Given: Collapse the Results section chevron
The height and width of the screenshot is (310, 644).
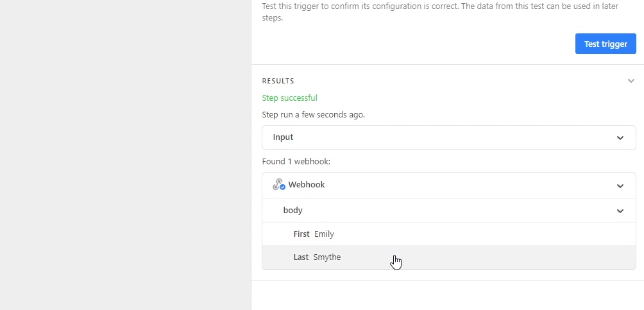Looking at the screenshot, I should 631,81.
